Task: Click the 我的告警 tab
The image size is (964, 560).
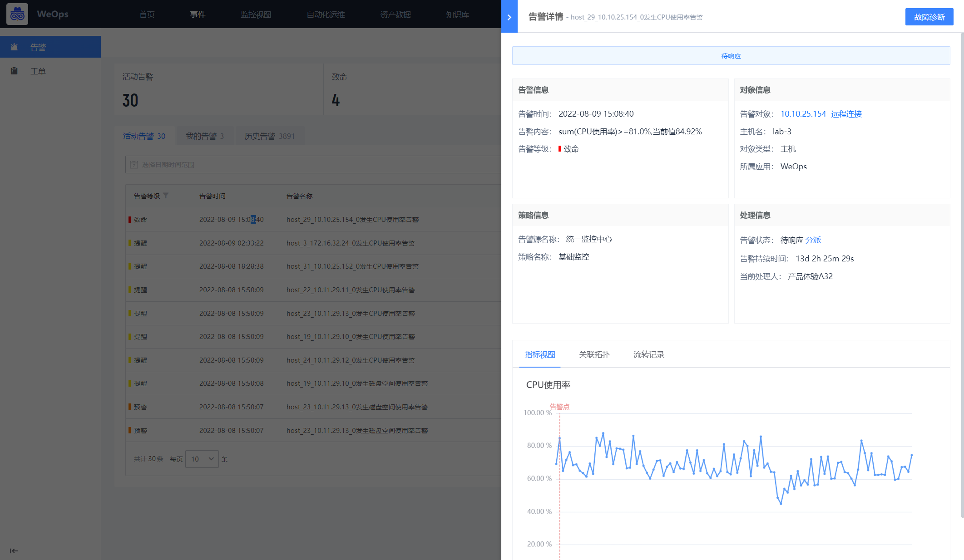Action: coord(204,136)
